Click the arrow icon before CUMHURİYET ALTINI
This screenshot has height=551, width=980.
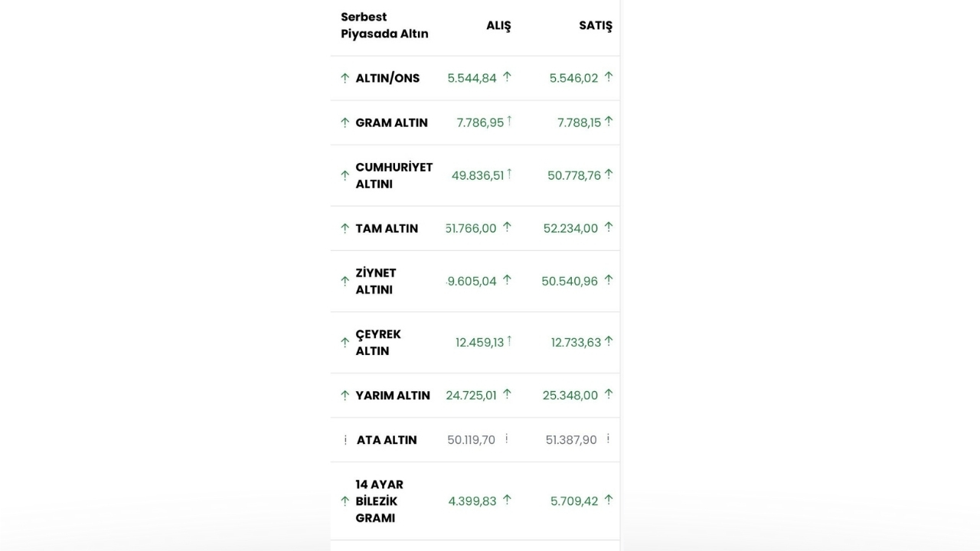[x=345, y=175]
